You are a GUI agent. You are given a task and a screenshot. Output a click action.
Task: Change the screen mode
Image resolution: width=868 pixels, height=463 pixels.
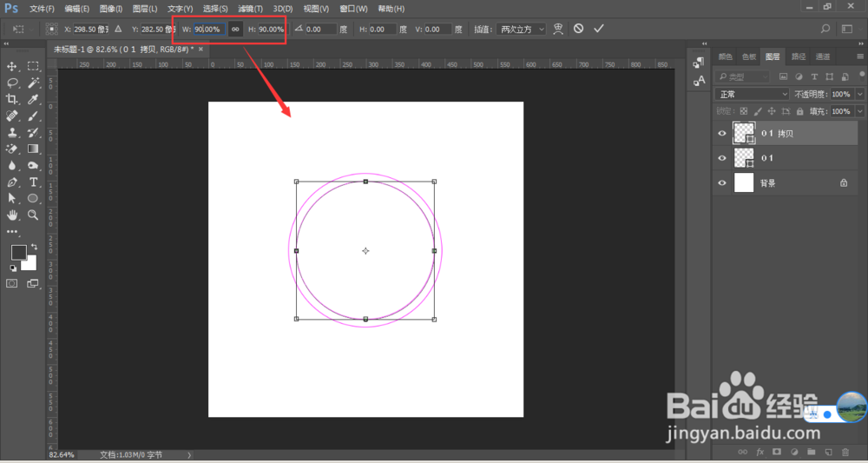33,283
